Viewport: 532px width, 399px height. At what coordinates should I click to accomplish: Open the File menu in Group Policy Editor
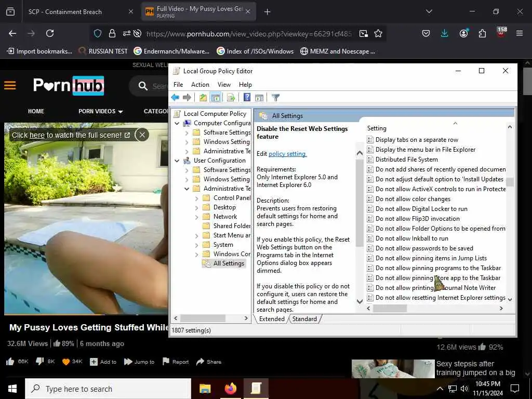pos(178,85)
